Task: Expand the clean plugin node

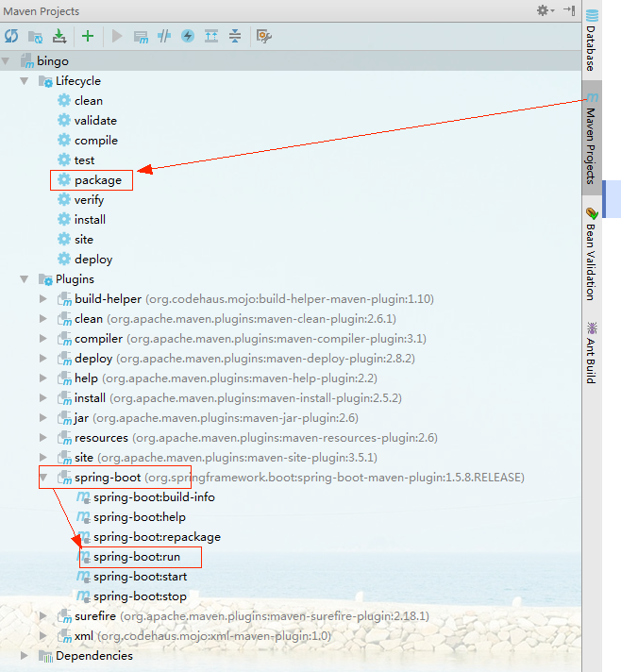Action: tap(42, 318)
